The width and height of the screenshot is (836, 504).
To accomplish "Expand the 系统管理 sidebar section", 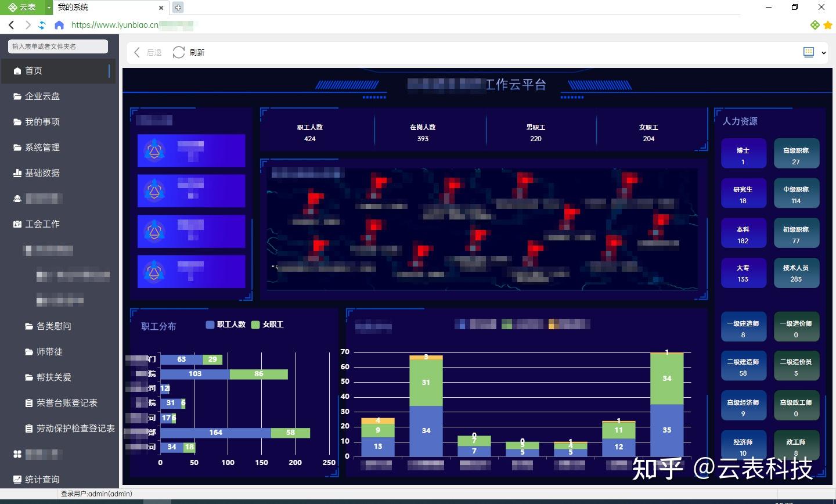I will click(x=42, y=147).
